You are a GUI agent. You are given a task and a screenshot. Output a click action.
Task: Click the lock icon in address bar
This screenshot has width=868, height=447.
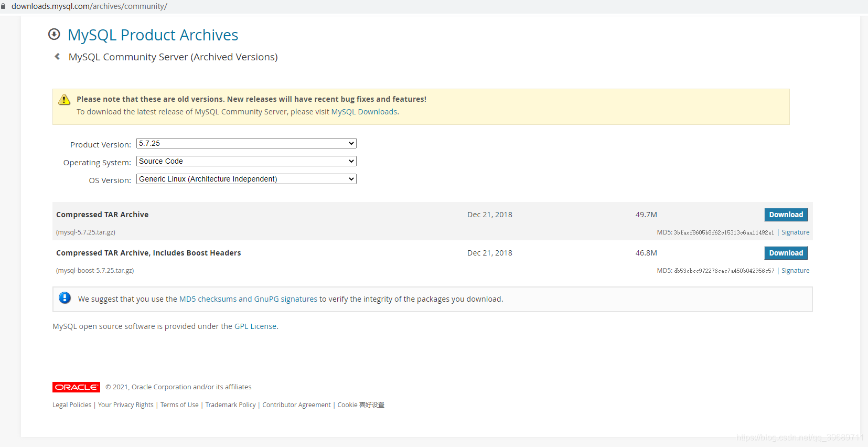click(x=3, y=6)
